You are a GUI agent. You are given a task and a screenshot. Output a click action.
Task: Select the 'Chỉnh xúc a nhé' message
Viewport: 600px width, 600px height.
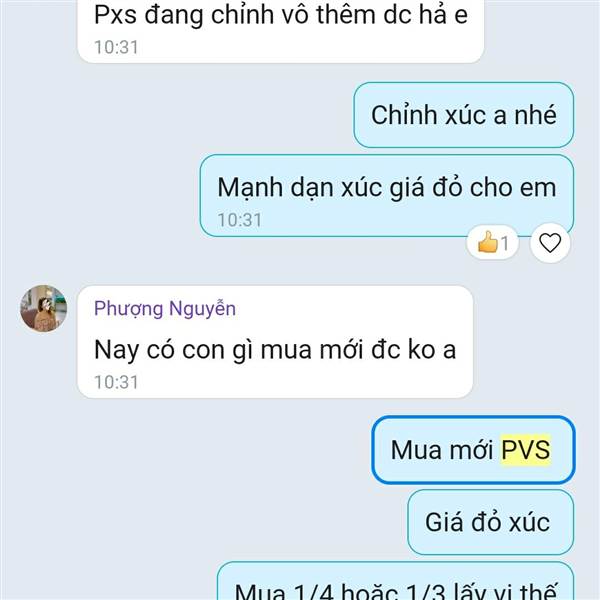point(463,115)
